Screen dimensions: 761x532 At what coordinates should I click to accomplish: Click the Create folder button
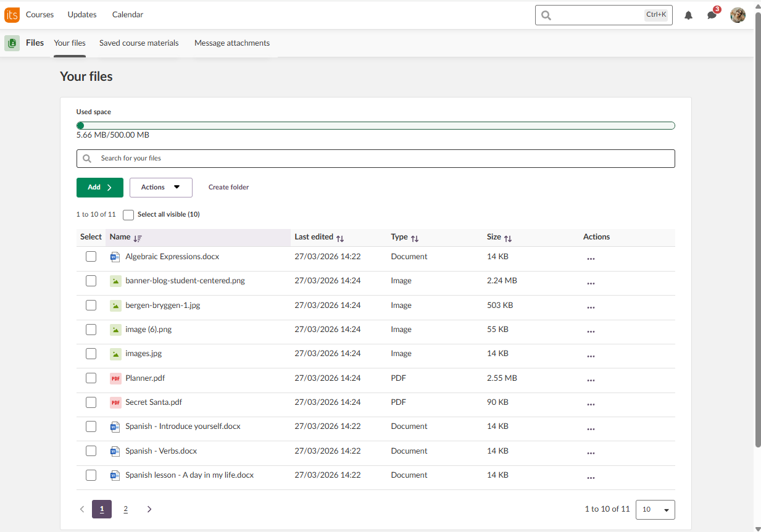[228, 188]
